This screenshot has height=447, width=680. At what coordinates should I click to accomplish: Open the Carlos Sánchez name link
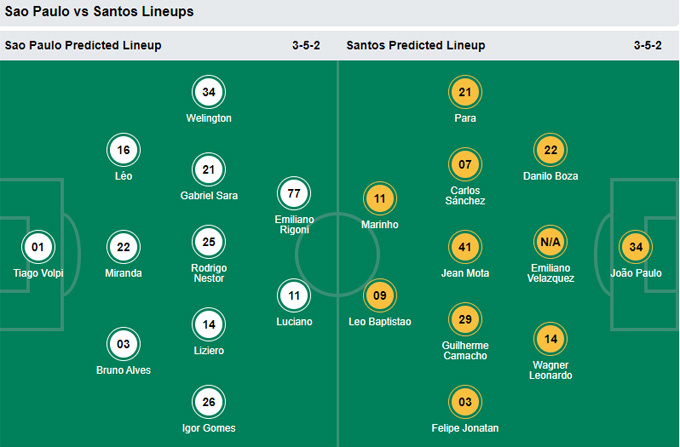465,196
